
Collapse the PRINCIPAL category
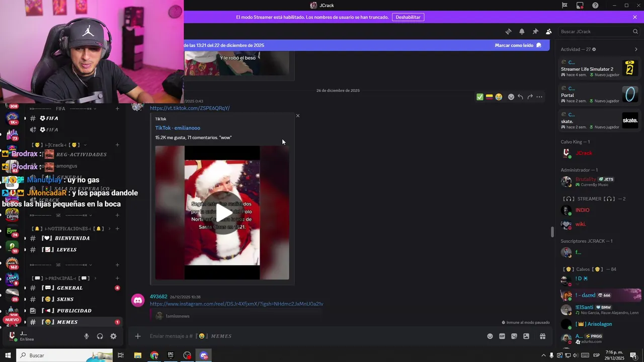click(64, 279)
